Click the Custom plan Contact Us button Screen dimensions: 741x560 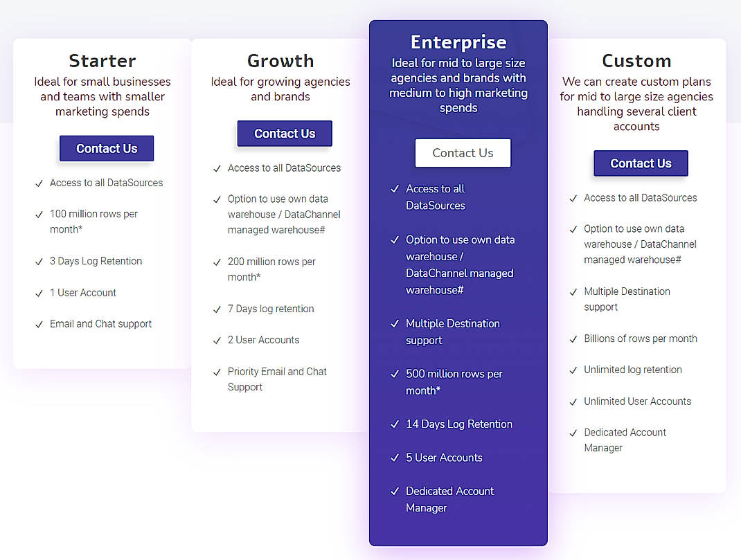[x=640, y=163]
